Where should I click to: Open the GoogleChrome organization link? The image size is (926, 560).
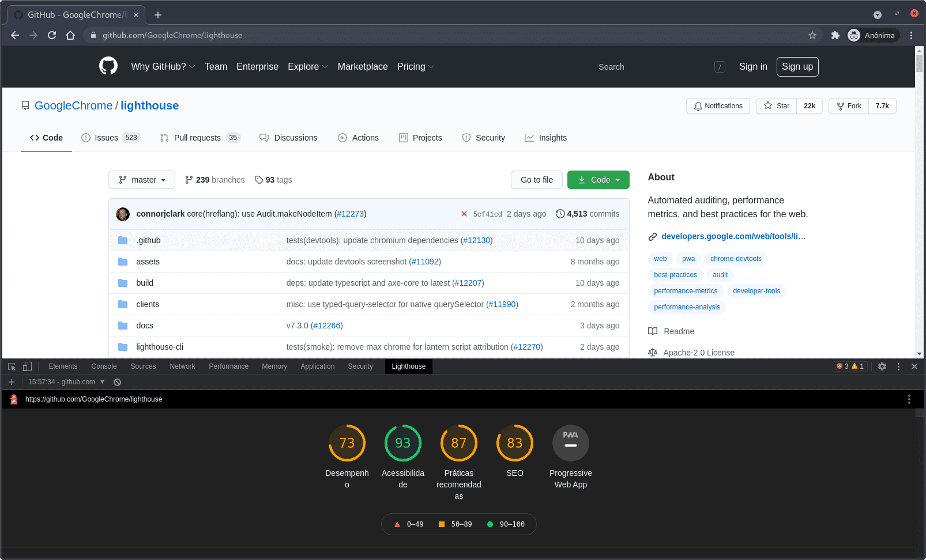point(73,105)
